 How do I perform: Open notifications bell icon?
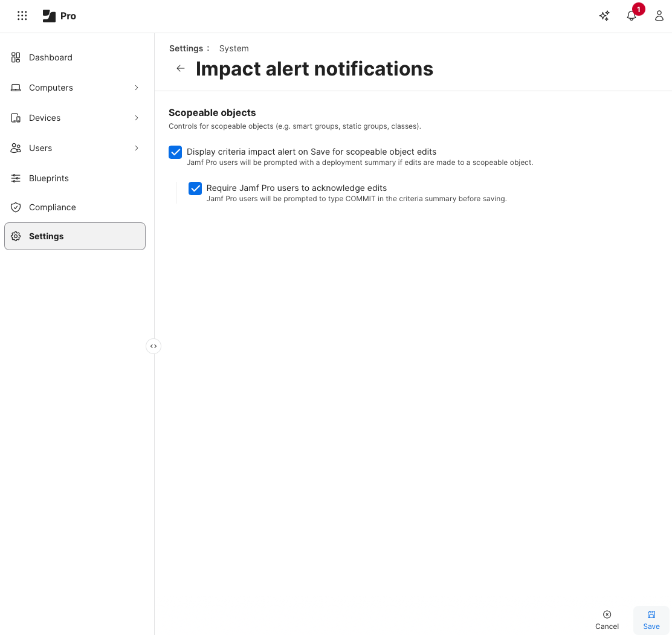click(x=632, y=16)
